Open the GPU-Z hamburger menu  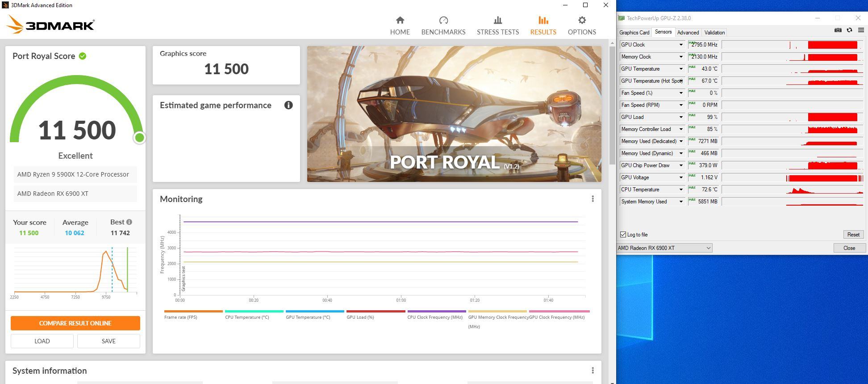[861, 30]
